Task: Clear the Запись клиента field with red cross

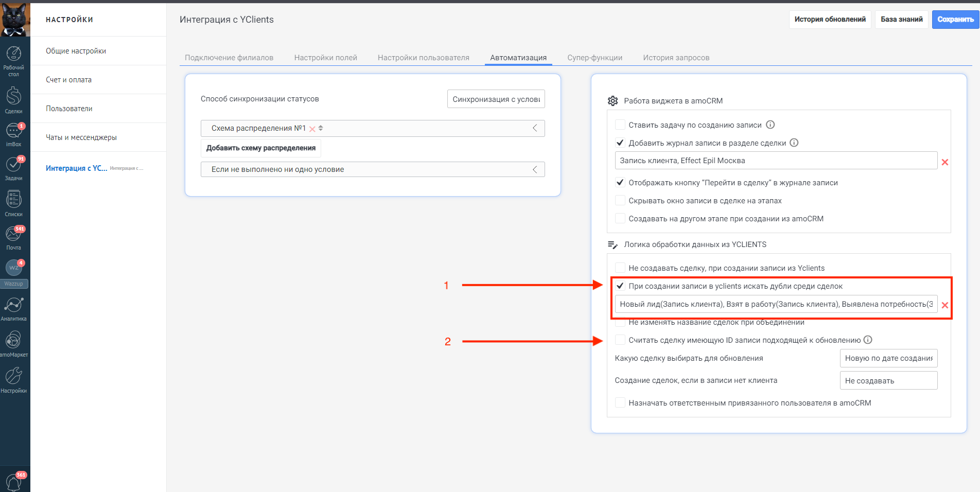Action: point(945,162)
